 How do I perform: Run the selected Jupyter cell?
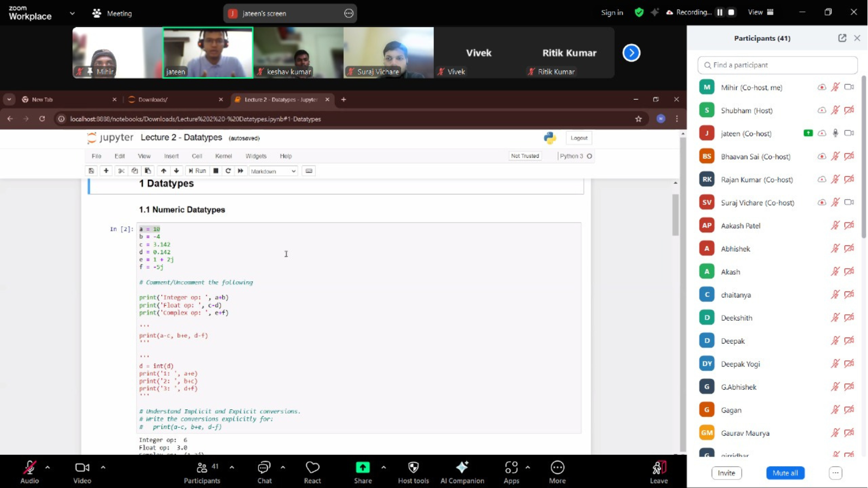tap(197, 171)
